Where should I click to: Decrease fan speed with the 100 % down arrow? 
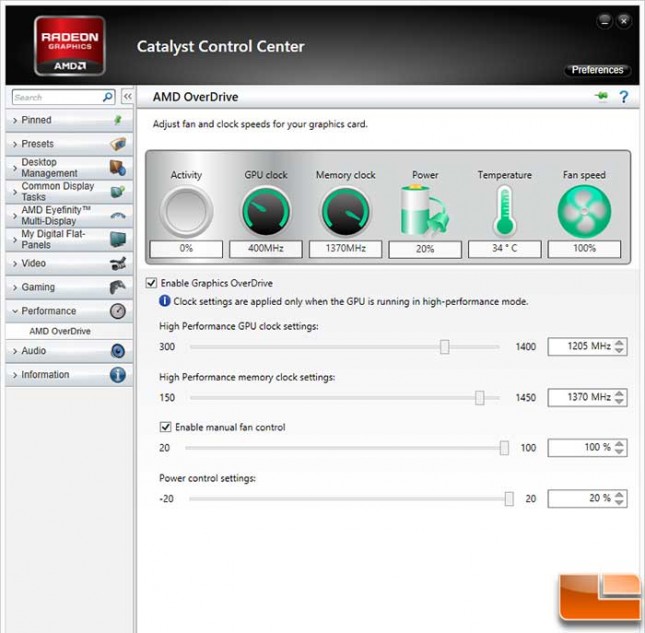pyautogui.click(x=619, y=451)
